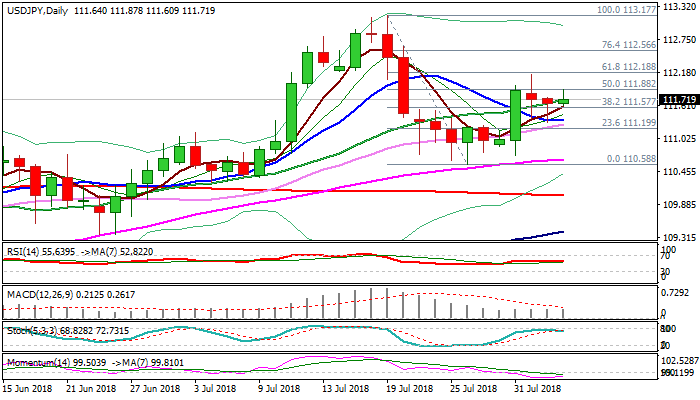Screen dimensions: 700x400
Task: Click the 9 Jul 2018 date label
Action: pyautogui.click(x=280, y=388)
